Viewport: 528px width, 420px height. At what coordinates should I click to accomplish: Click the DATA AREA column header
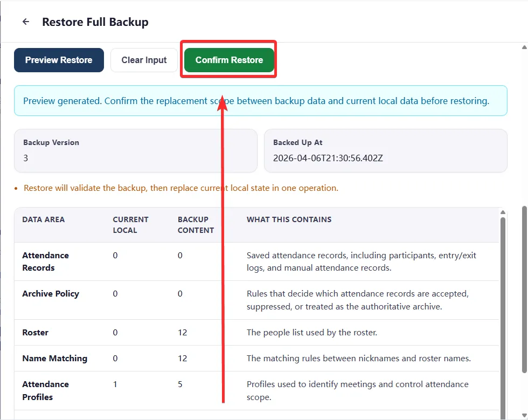pos(44,219)
